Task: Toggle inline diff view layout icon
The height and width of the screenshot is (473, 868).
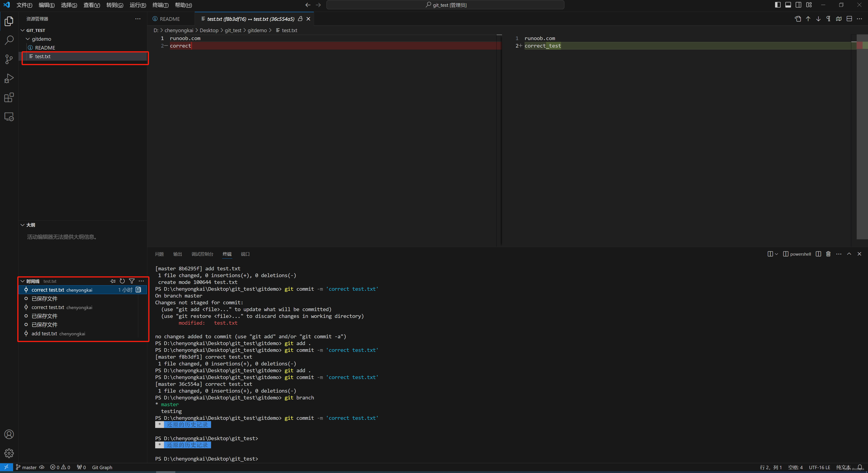Action: pos(849,19)
